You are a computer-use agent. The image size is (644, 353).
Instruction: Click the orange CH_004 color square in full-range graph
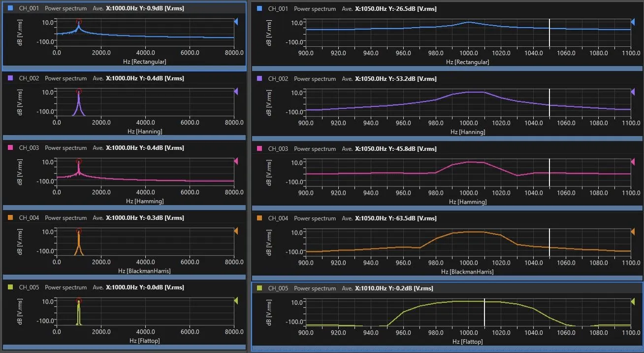[x=10, y=217]
